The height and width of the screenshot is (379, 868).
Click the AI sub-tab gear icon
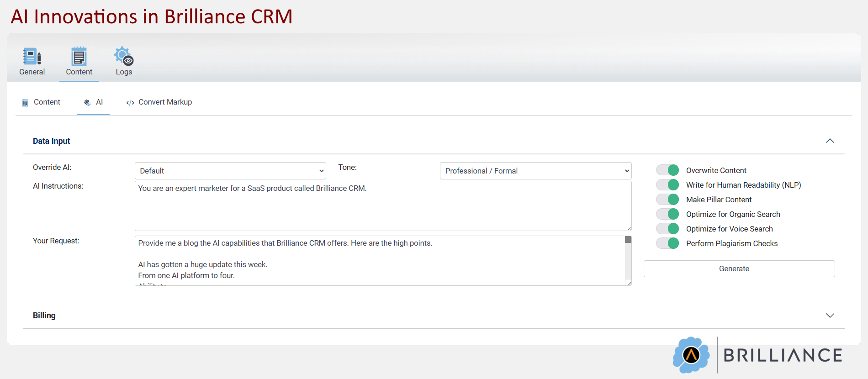[87, 103]
